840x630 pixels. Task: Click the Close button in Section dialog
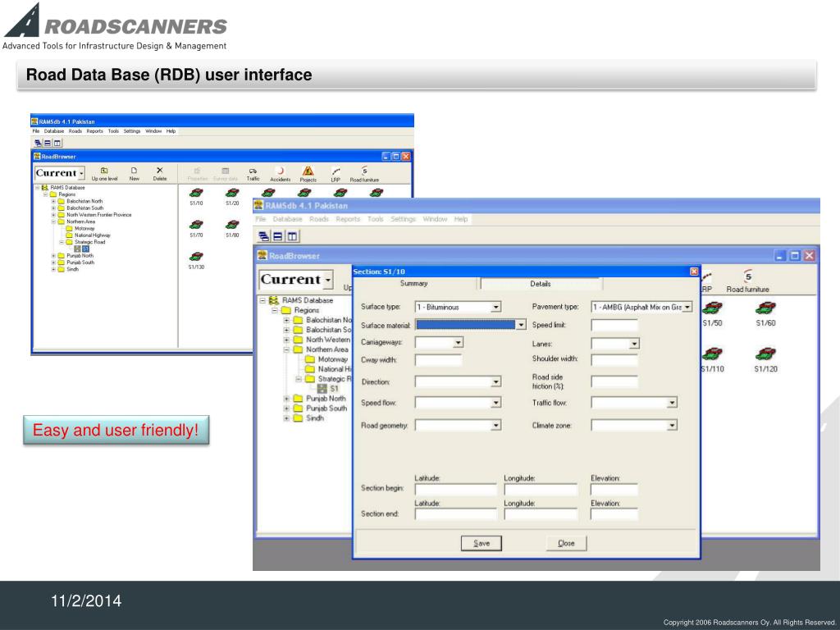point(566,543)
